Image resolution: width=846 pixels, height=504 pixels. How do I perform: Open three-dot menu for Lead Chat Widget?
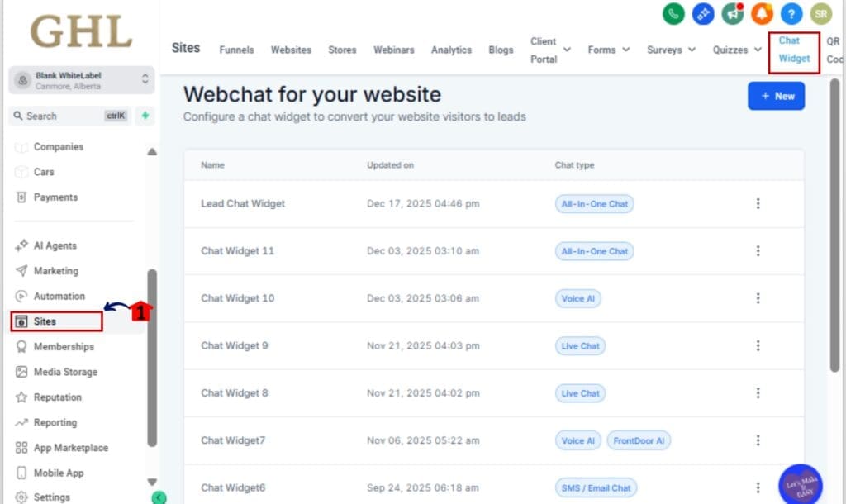point(758,204)
